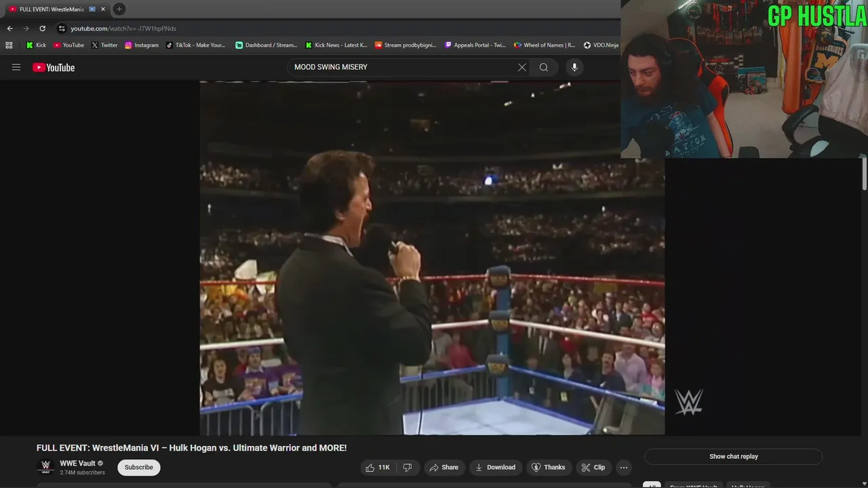Go to YouTube home via logo
Viewport: 868px width, 488px height.
[54, 67]
